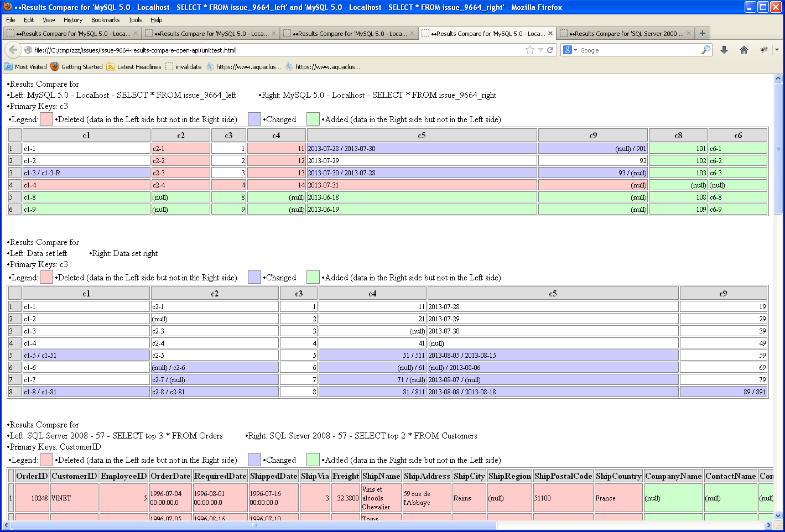The image size is (785, 532).
Task: Open the Google search engine selector
Action: [570, 50]
